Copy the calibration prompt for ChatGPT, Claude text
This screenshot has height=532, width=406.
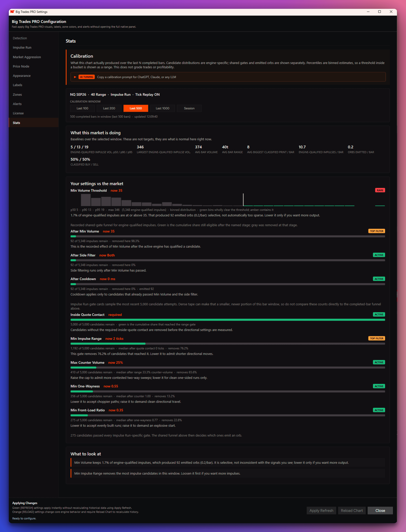pyautogui.click(x=137, y=77)
